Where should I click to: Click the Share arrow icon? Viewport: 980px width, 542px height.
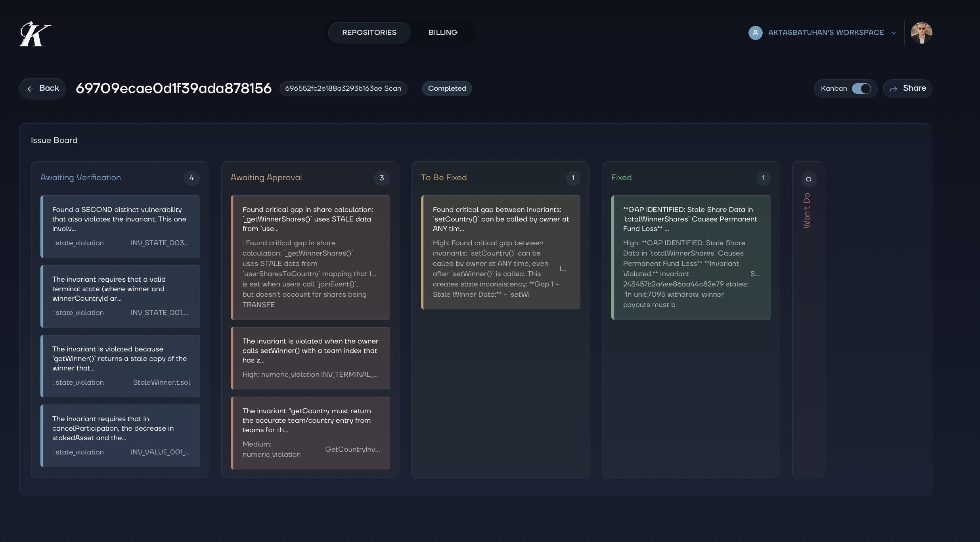pyautogui.click(x=893, y=89)
